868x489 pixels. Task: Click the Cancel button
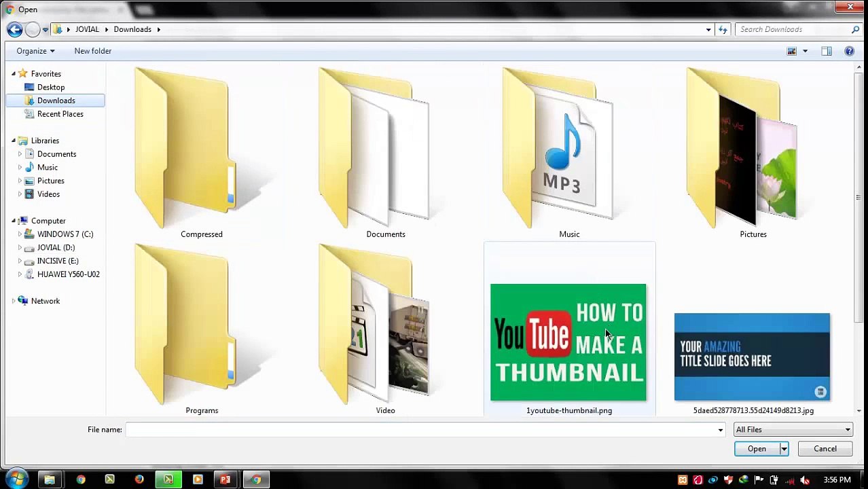tap(825, 449)
